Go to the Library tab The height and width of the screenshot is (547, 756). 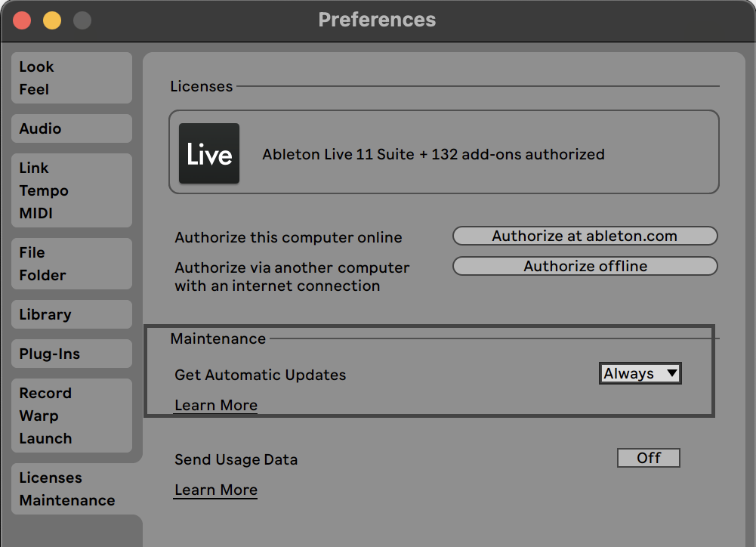(x=72, y=314)
